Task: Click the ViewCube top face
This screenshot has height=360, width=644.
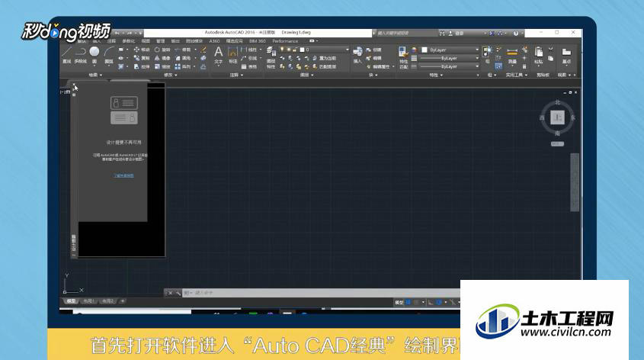Action: (x=557, y=117)
